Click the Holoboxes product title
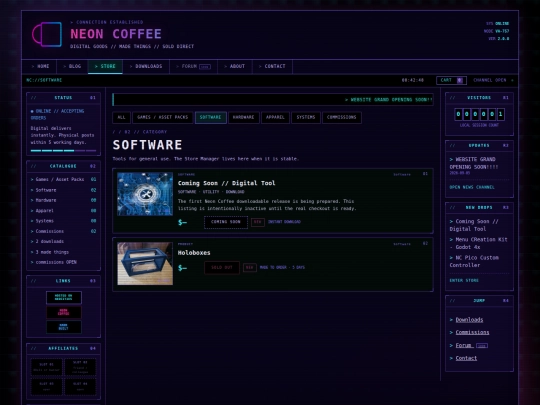Image resolution: width=540 pixels, height=405 pixels. (194, 253)
